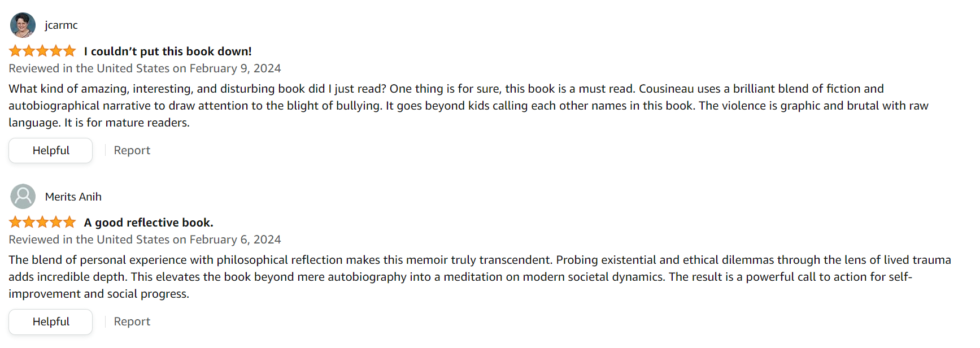Click jcarmc's profile avatar photo
Screen dimensions: 980x348
click(23, 25)
